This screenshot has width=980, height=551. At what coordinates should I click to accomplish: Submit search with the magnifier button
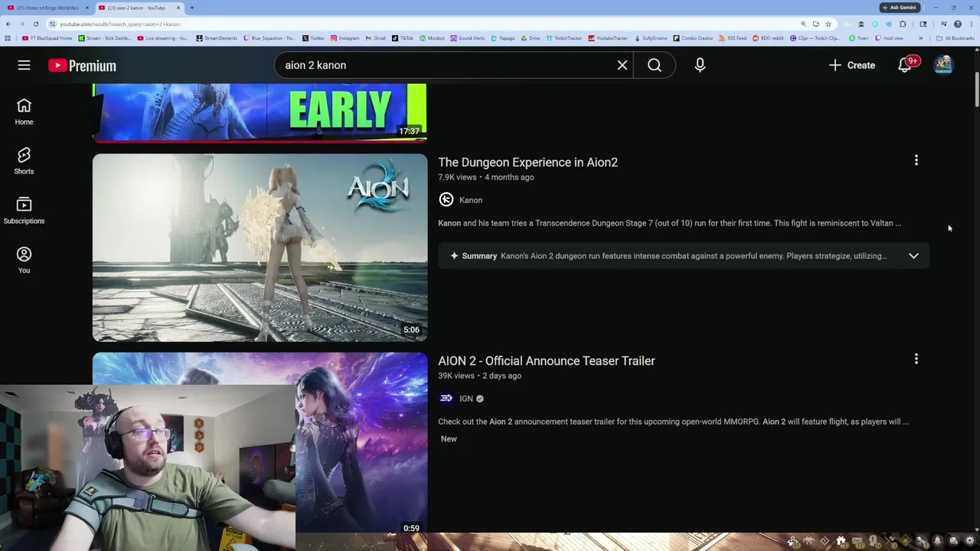(x=655, y=65)
